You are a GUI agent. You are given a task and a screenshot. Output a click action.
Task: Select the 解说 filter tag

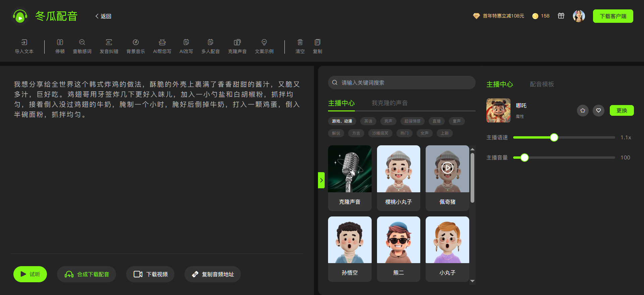point(336,133)
